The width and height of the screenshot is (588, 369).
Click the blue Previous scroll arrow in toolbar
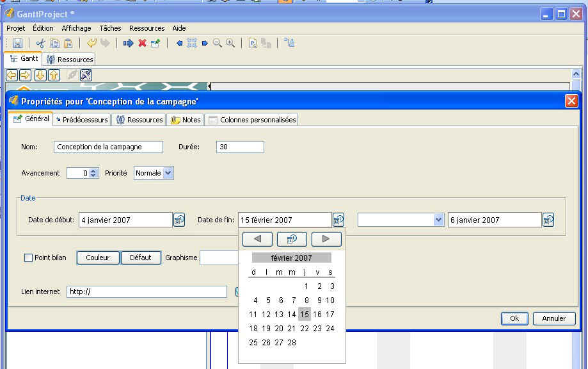pos(179,43)
